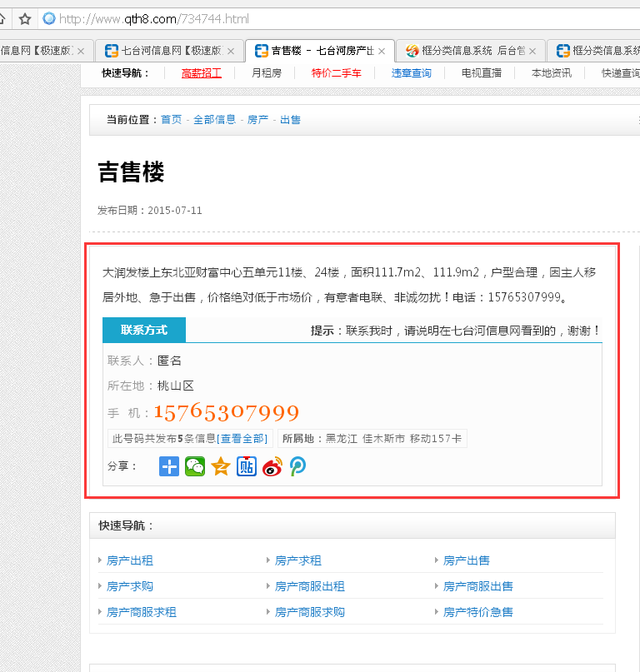The width and height of the screenshot is (640, 672).
Task: Share to Baidu Tieba icon
Action: coord(247,466)
